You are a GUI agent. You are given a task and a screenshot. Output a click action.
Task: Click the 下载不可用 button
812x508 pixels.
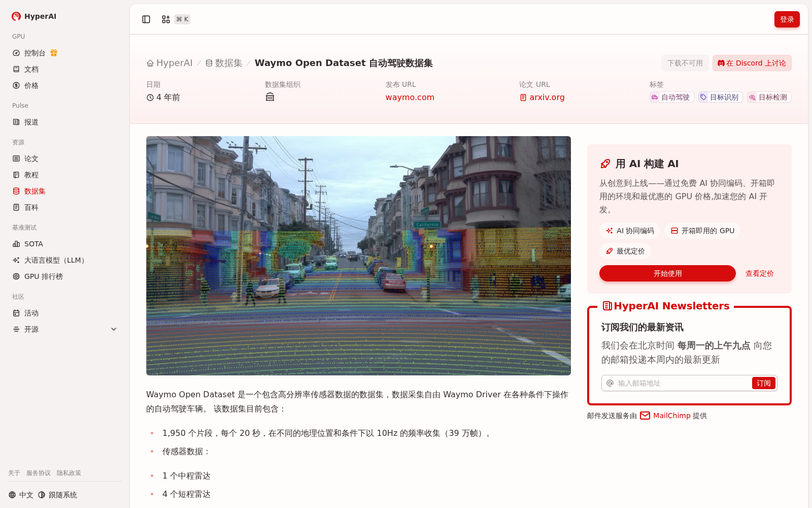(685, 63)
